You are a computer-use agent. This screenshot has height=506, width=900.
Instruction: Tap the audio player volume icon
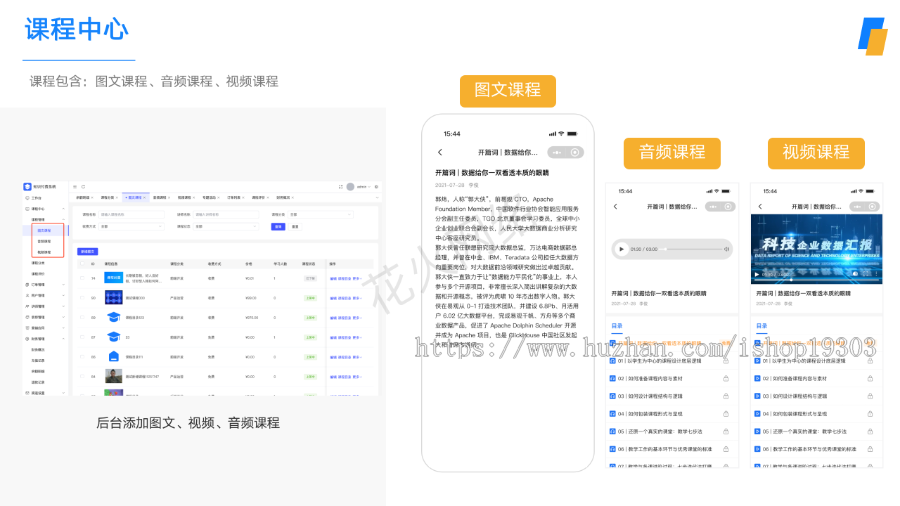pos(726,249)
